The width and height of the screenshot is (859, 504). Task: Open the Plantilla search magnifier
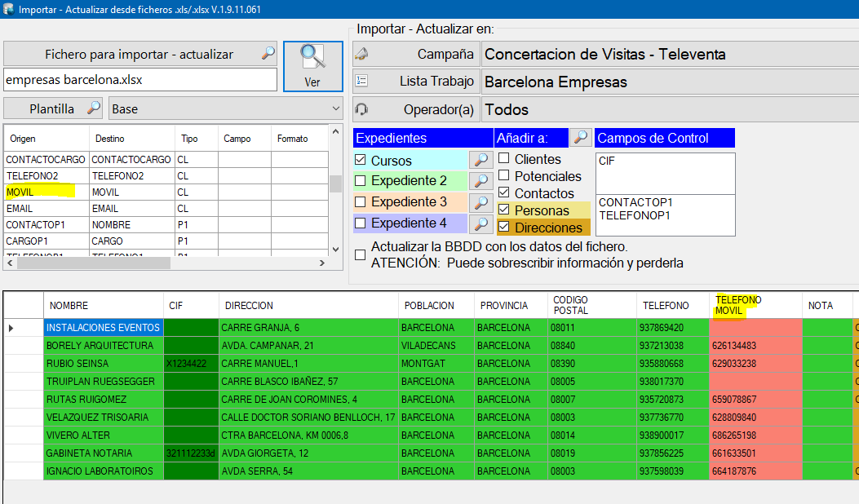[x=95, y=108]
